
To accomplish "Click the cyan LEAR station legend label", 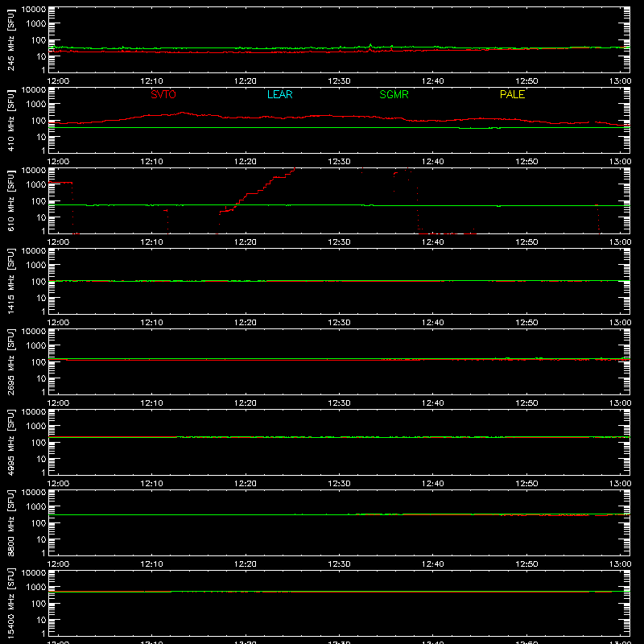I will (x=279, y=94).
